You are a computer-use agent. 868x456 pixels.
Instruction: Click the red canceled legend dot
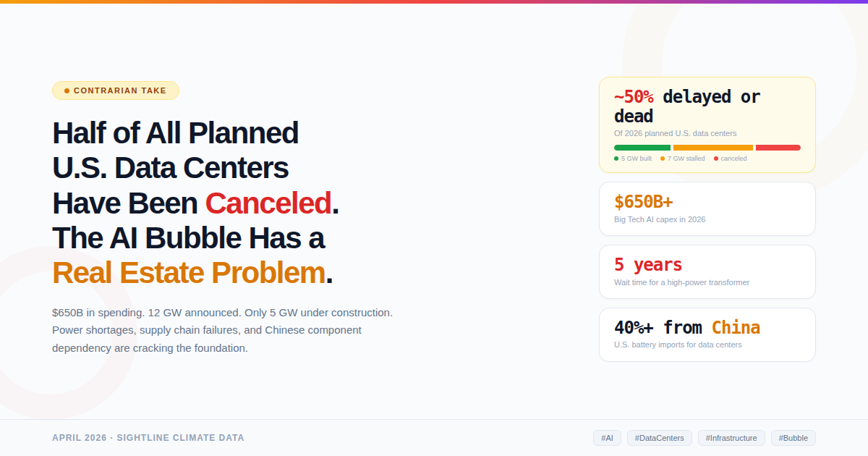[x=716, y=159]
